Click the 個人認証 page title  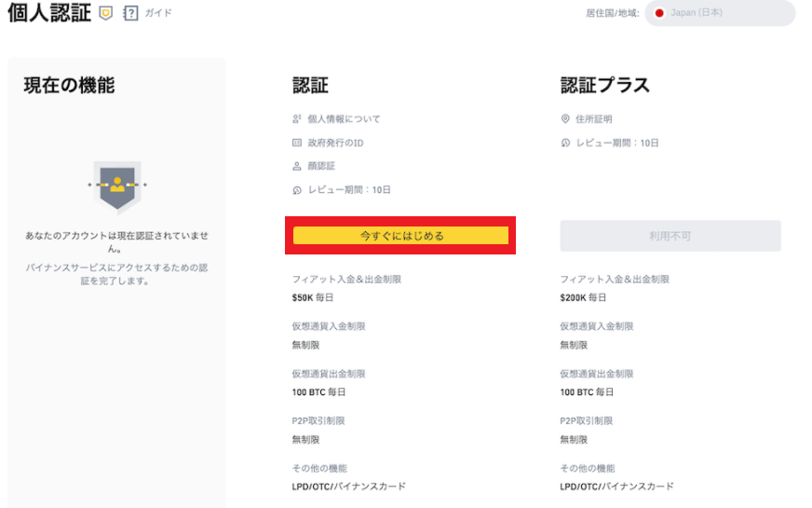pyautogui.click(x=49, y=12)
